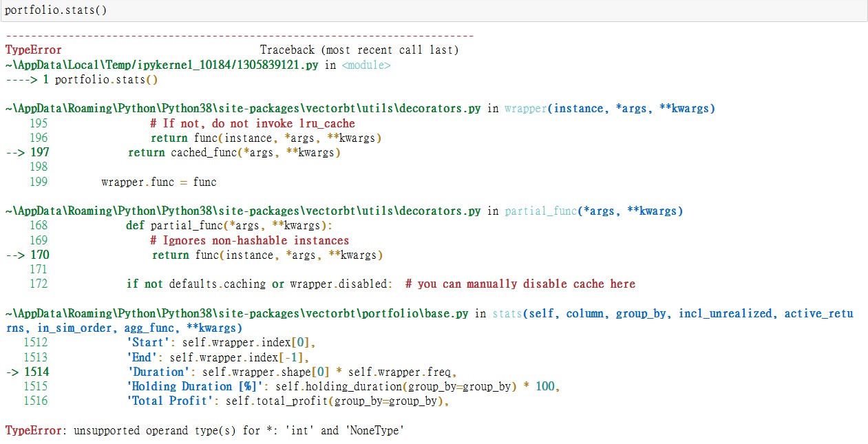
Task: Click line 170 'return func(instance, *args, **kwargs)'
Action: click(268, 255)
